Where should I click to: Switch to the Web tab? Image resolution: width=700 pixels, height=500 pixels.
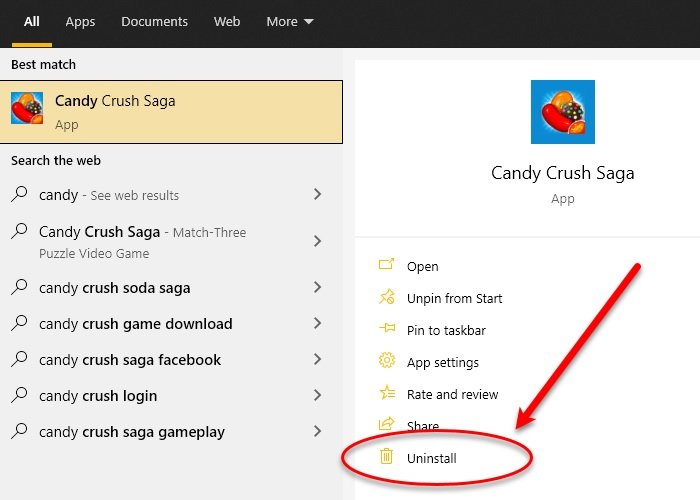point(227,21)
